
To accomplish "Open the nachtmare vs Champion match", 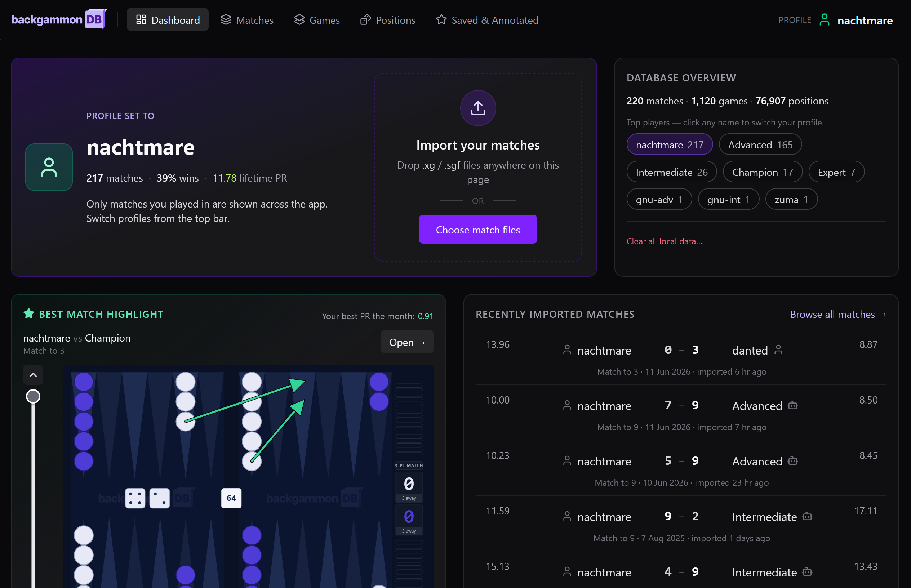I will pyautogui.click(x=406, y=342).
